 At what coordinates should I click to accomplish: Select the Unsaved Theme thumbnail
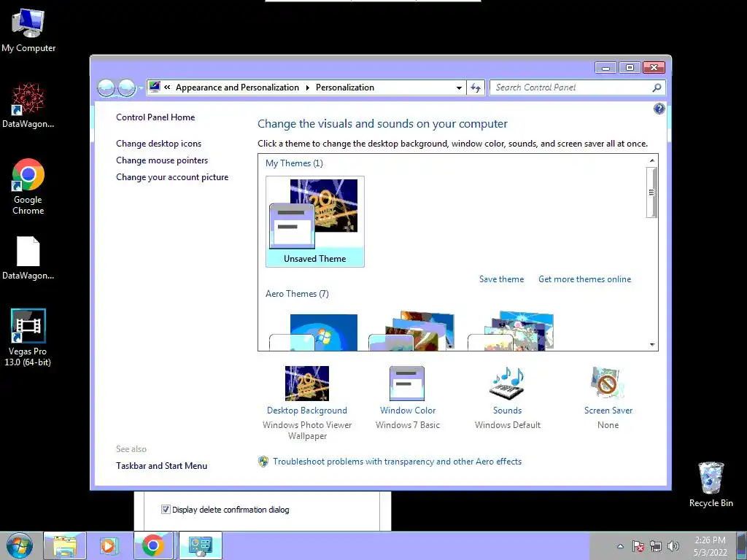[x=315, y=222]
